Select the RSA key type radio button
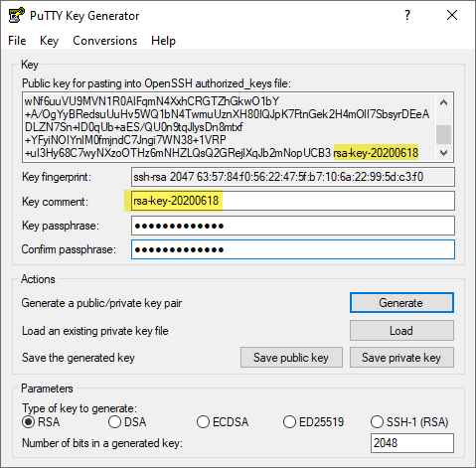Image resolution: width=476 pixels, height=468 pixels. coord(29,422)
